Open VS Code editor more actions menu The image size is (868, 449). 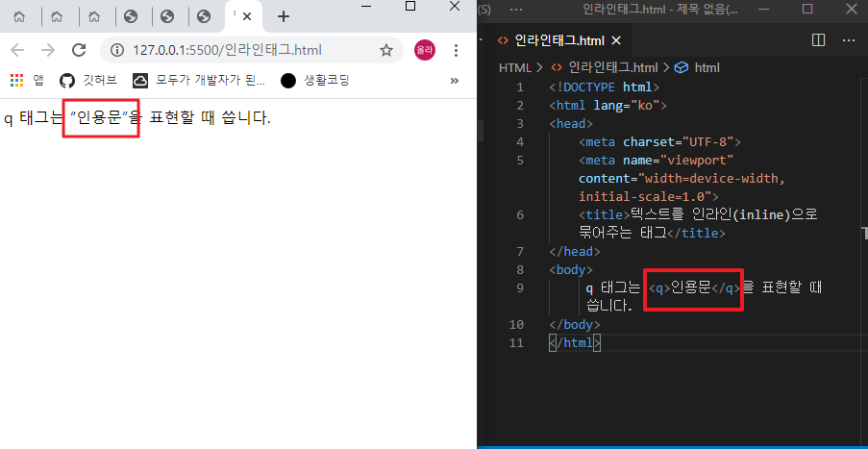click(x=849, y=40)
